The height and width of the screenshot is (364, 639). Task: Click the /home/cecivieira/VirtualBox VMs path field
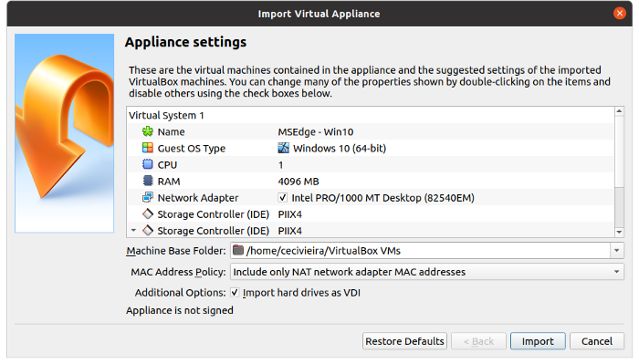pyautogui.click(x=420, y=250)
